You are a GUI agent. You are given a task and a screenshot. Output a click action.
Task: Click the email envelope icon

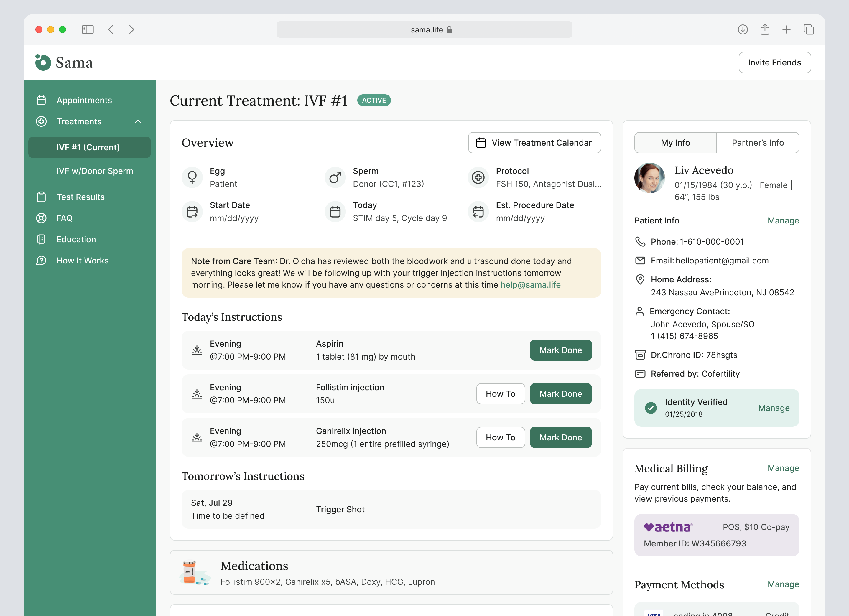[640, 261]
